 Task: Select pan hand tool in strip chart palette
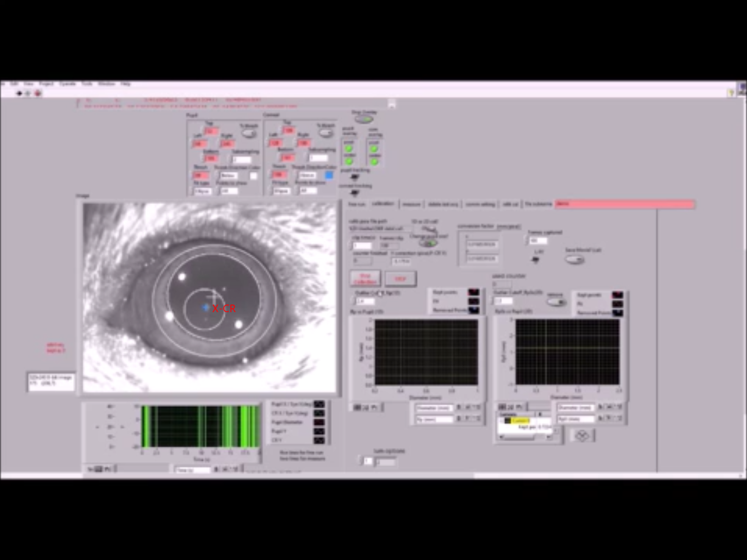pyautogui.click(x=108, y=469)
